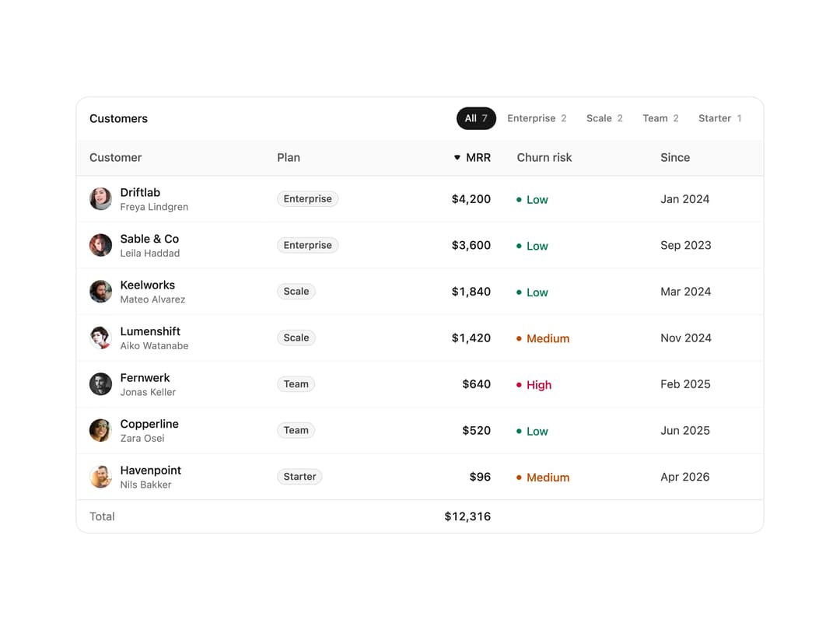The image size is (840, 630).
Task: Show only Team plan customers tab
Action: pos(660,118)
